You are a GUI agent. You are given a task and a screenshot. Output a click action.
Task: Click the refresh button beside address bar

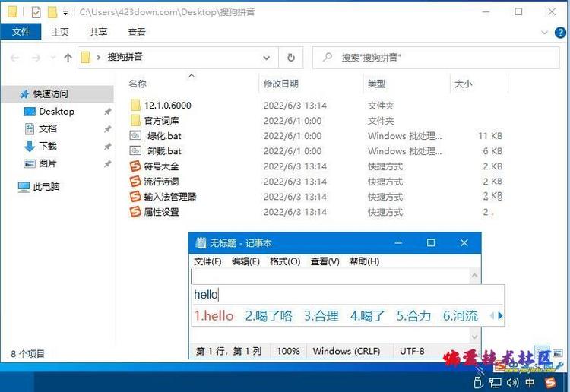point(291,58)
